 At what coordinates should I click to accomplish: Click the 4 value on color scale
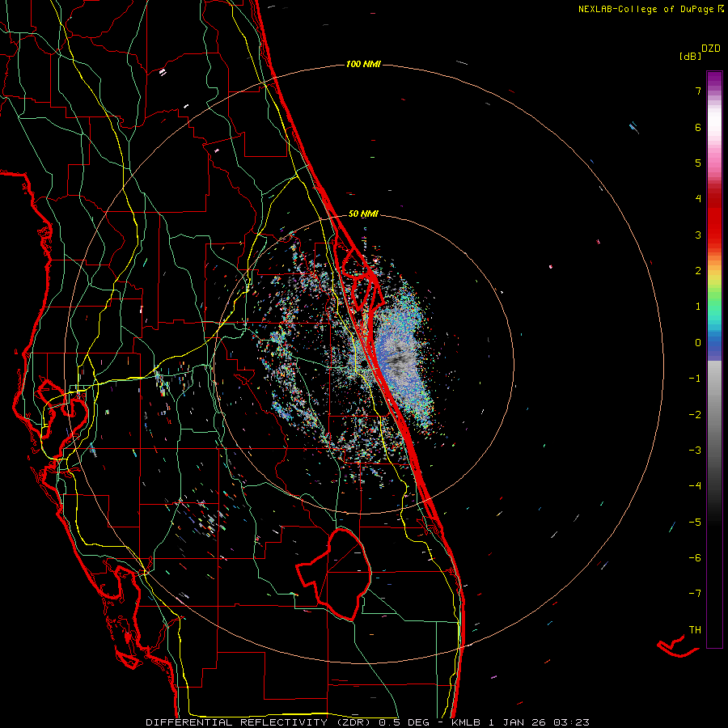tap(698, 199)
